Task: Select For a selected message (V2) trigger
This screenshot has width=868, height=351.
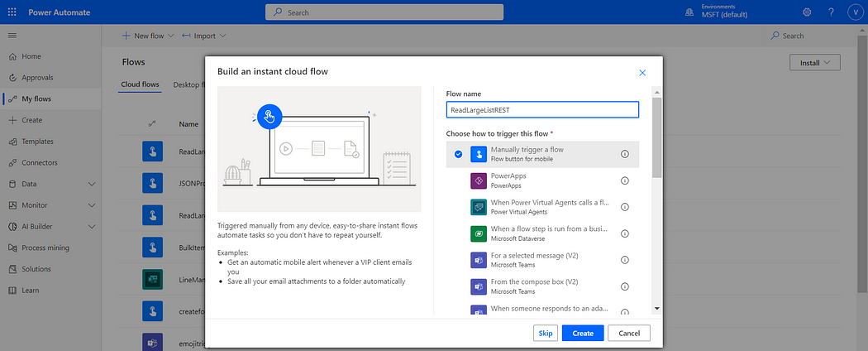Action: click(542, 260)
